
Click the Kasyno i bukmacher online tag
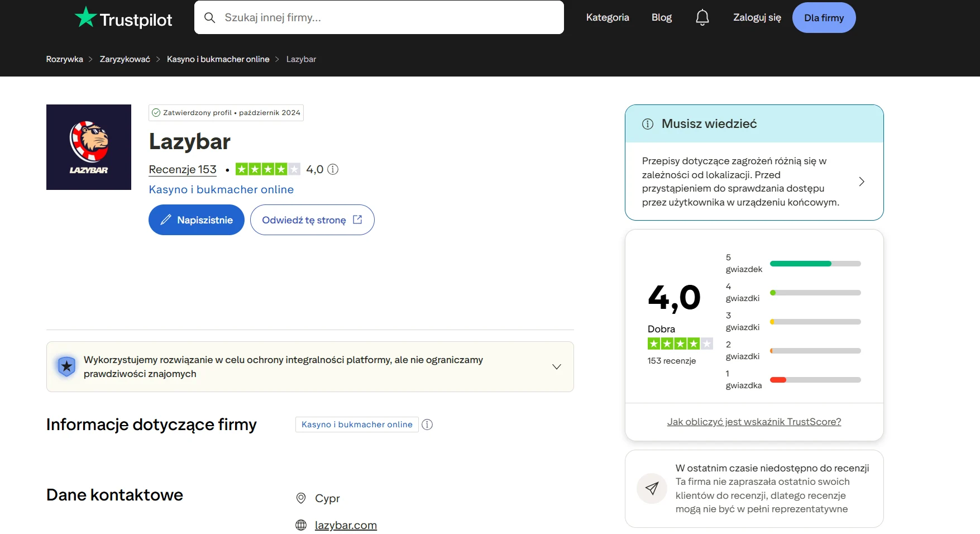click(357, 425)
